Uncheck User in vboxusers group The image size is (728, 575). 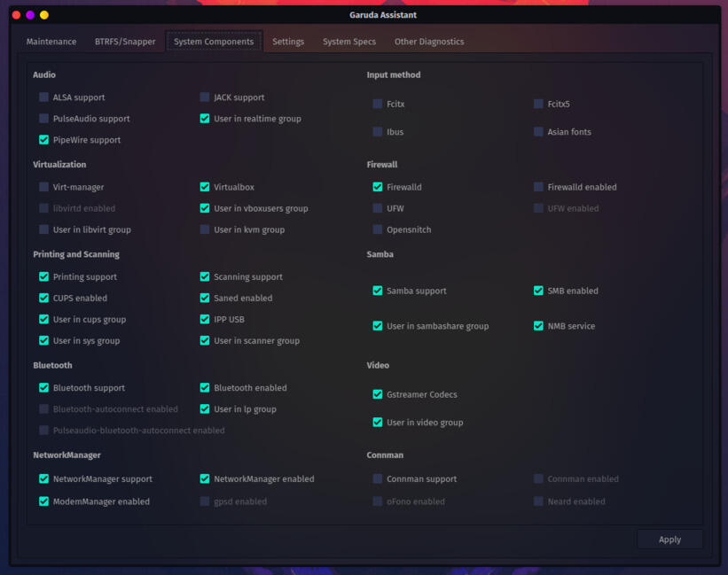coord(204,208)
